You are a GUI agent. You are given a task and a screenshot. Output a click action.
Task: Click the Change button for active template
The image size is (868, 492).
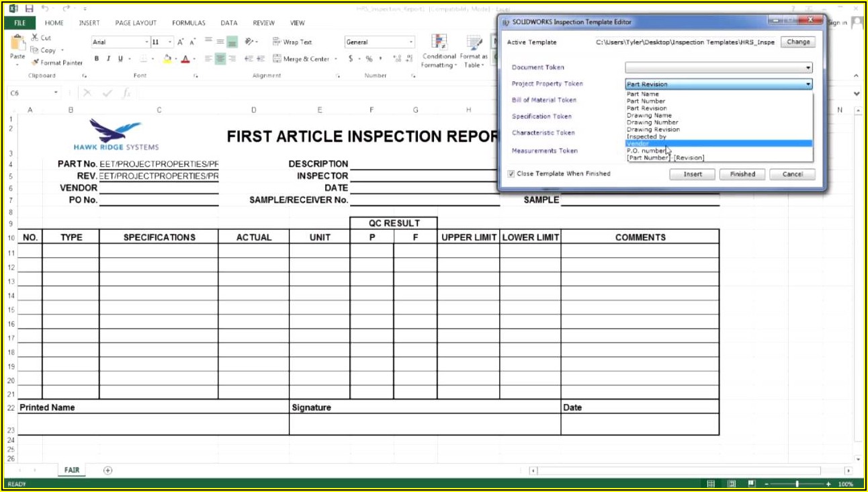point(797,42)
